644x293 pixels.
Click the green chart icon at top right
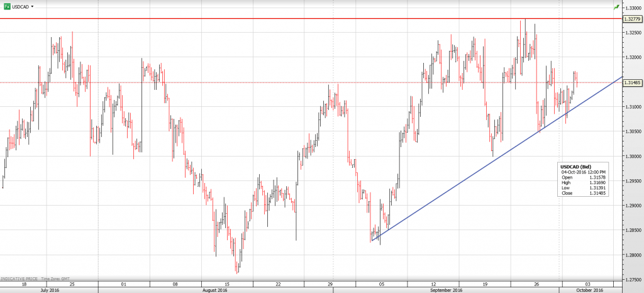pyautogui.click(x=616, y=6)
